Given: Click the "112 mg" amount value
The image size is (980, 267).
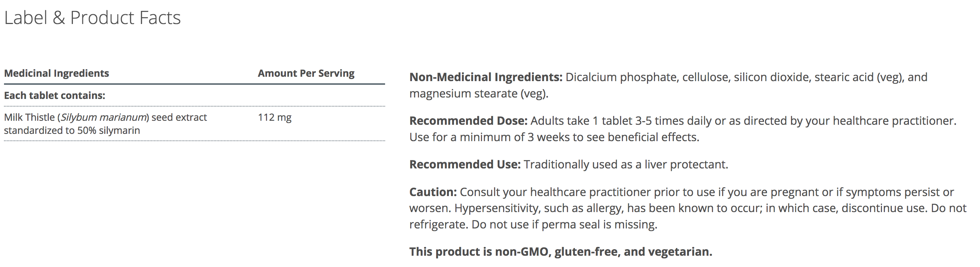Looking at the screenshot, I should click(x=275, y=117).
